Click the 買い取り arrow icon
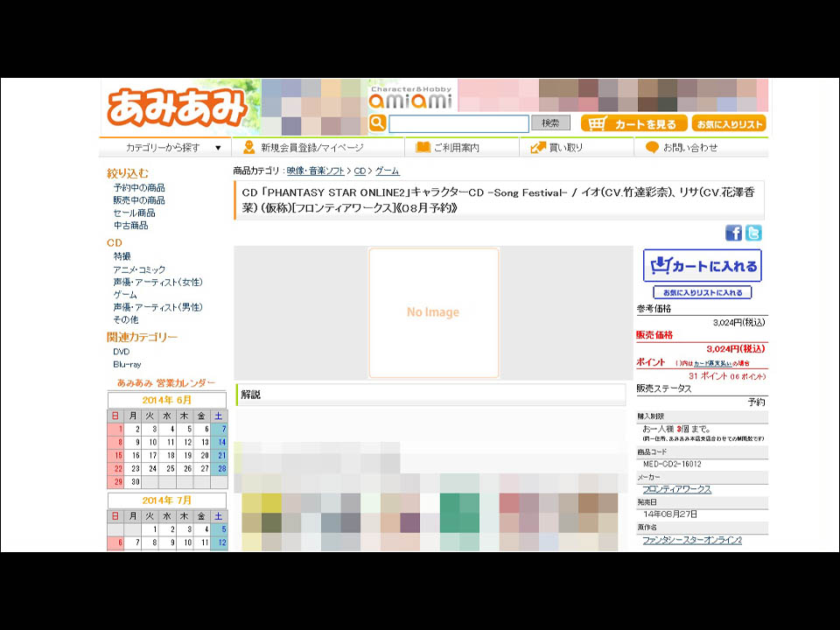 pos(538,147)
